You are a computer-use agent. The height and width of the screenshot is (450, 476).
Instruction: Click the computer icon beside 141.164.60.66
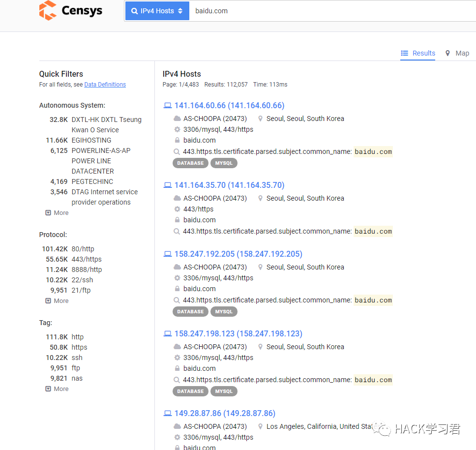click(x=168, y=106)
